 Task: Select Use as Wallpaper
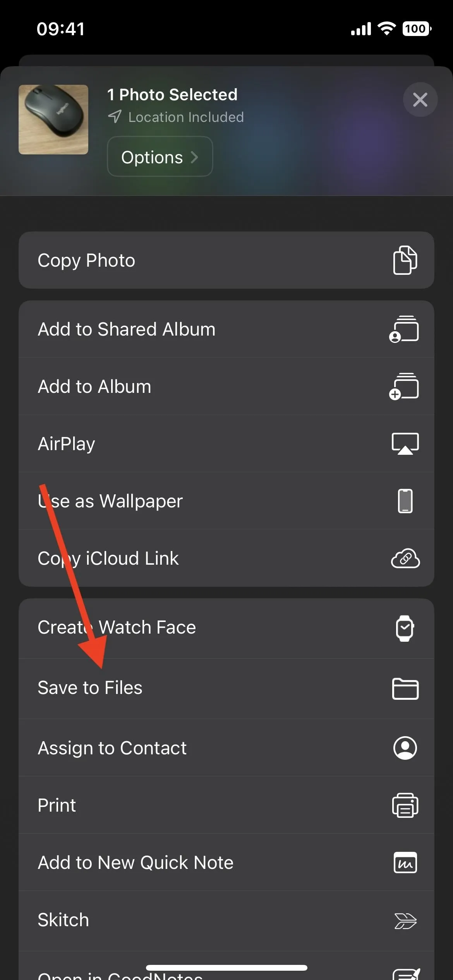[226, 501]
